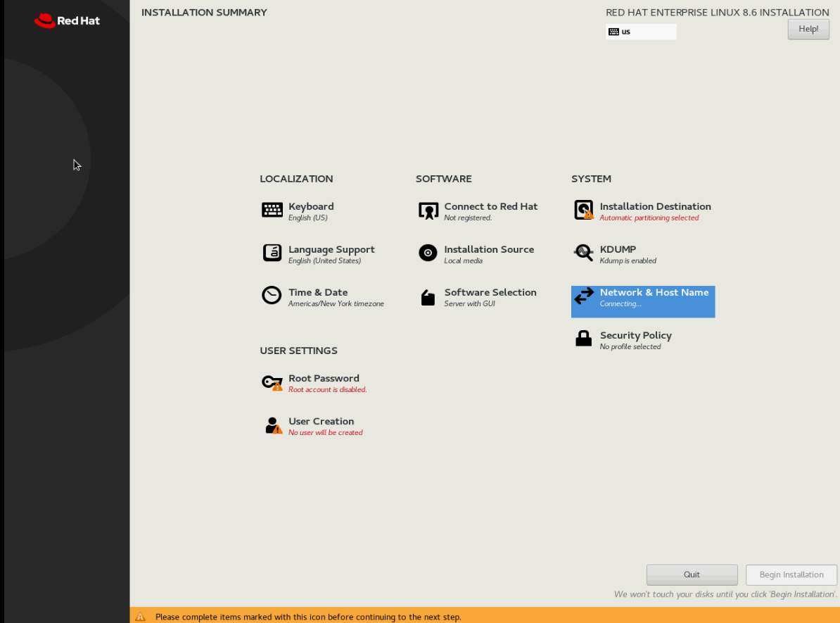Open the Keyboard layout icon
840x623 pixels.
(272, 210)
